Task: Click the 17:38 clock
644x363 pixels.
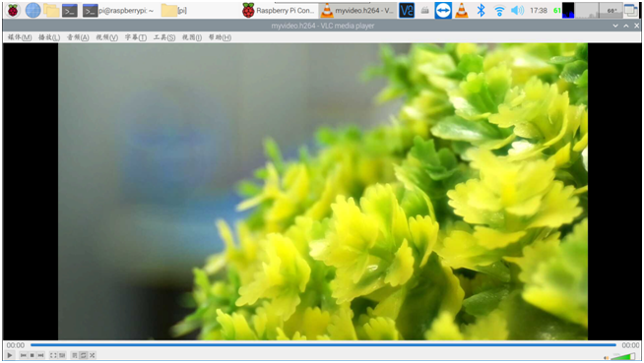Action: click(x=538, y=10)
